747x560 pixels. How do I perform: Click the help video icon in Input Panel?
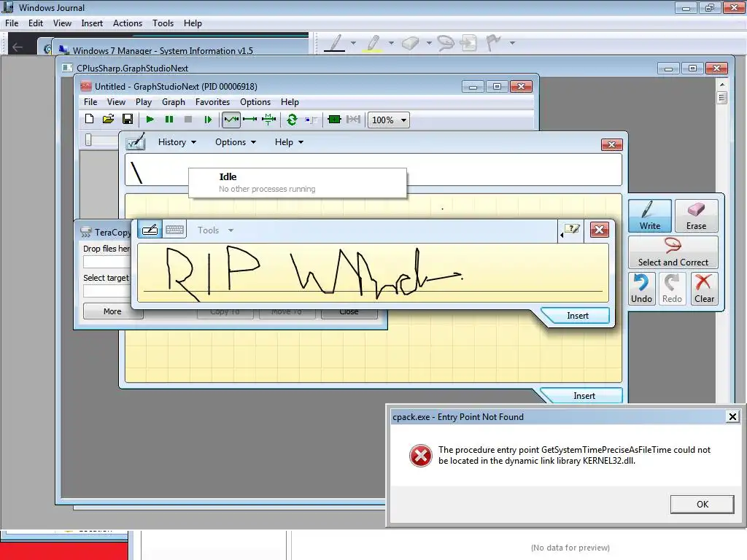coord(572,230)
